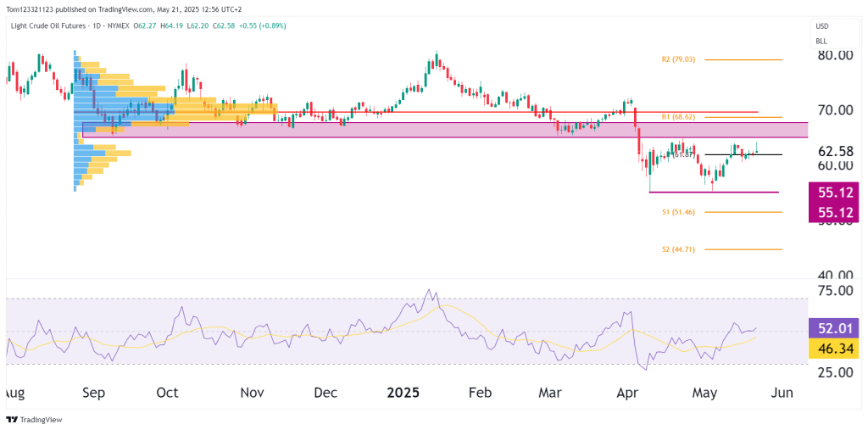Select the R2 (79.03) pivot label
This screenshot has width=868, height=430.
(677, 60)
